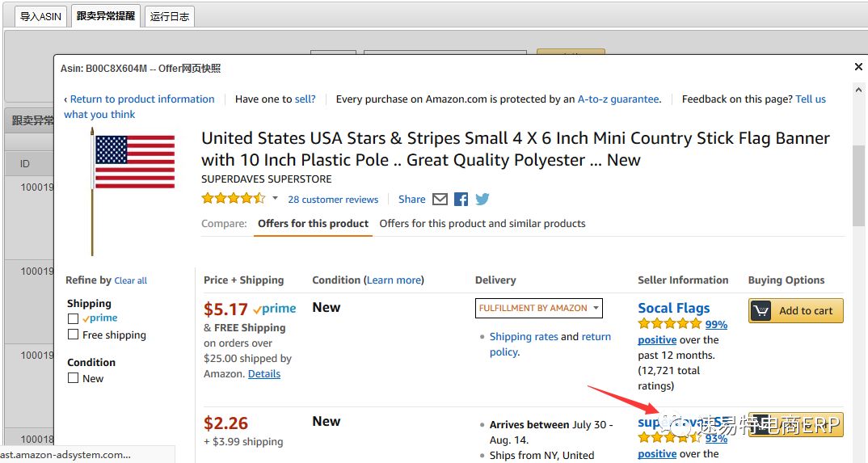Click the Socal Flags seller star rating

669,324
